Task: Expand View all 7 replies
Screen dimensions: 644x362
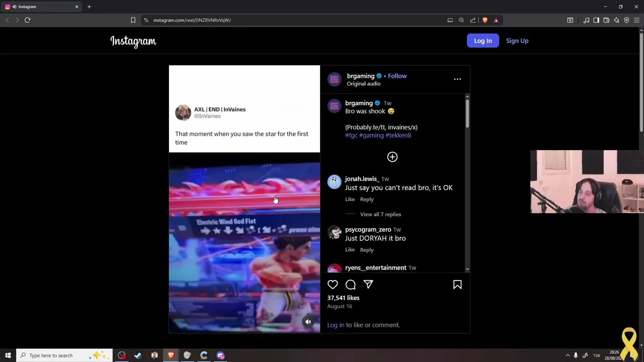Action: point(380,215)
